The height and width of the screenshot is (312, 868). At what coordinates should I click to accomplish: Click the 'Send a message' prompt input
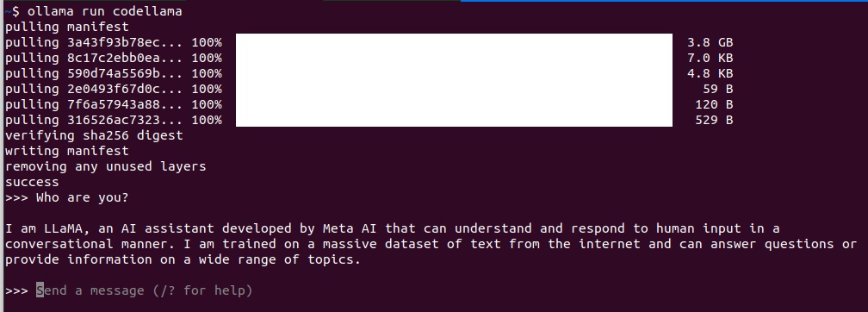pyautogui.click(x=145, y=290)
